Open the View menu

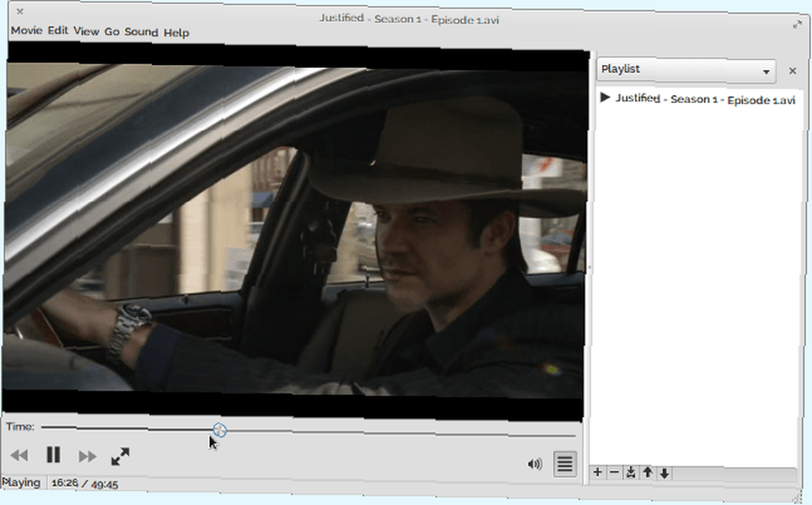[86, 31]
